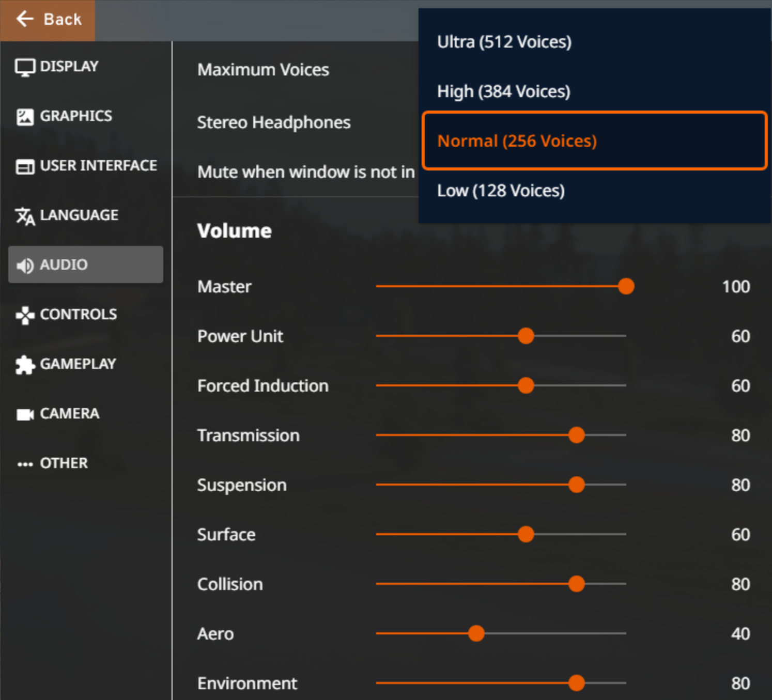772x700 pixels.
Task: Pick Low (128 Voices) option
Action: pyautogui.click(x=501, y=191)
